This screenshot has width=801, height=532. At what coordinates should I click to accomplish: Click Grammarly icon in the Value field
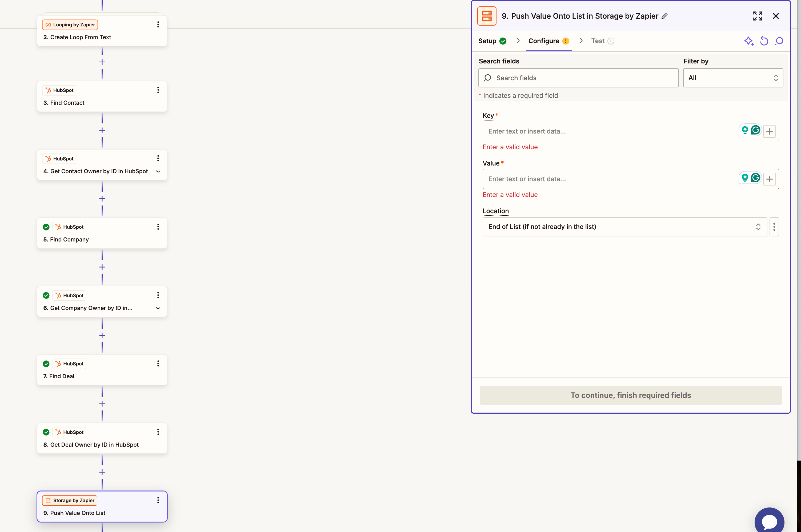pyautogui.click(x=755, y=178)
